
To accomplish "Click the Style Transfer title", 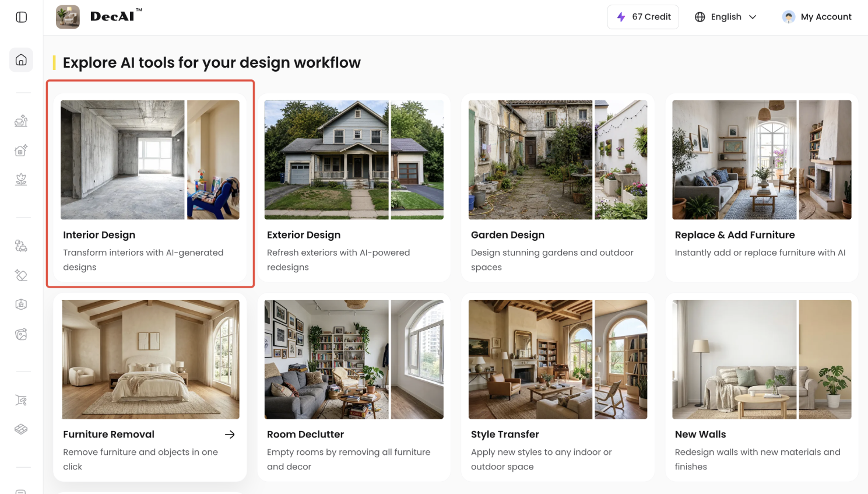I will 505,435.
